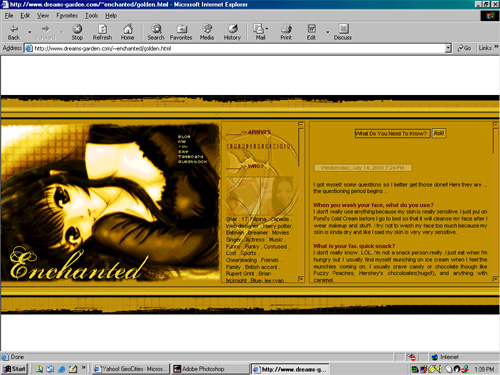Click the Ask! button

click(439, 133)
